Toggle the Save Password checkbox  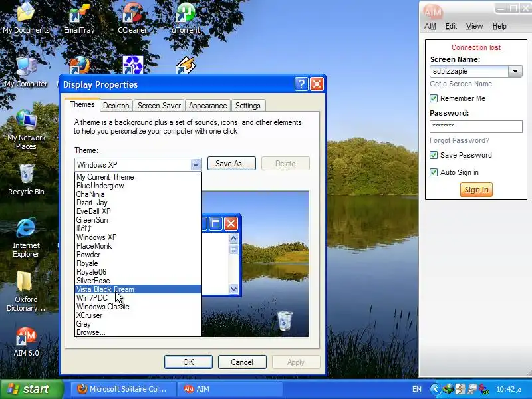tap(434, 155)
